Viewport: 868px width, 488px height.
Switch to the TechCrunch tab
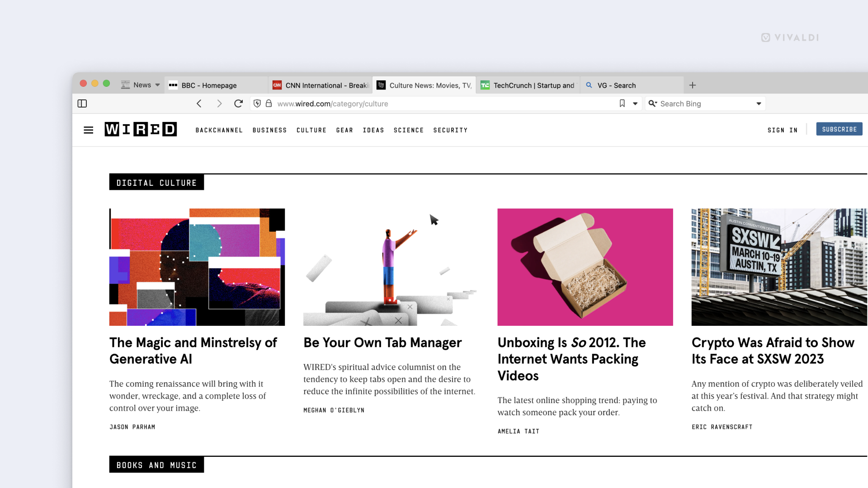(x=528, y=85)
